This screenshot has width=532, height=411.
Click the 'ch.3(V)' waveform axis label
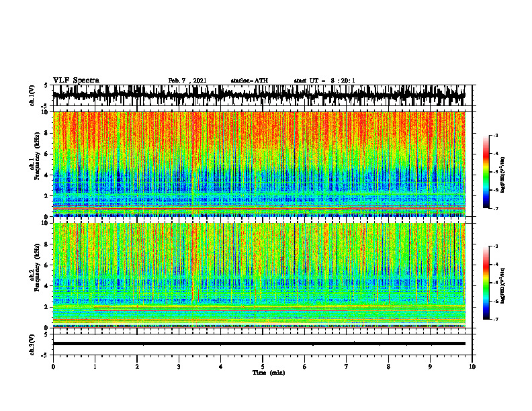pos(32,345)
